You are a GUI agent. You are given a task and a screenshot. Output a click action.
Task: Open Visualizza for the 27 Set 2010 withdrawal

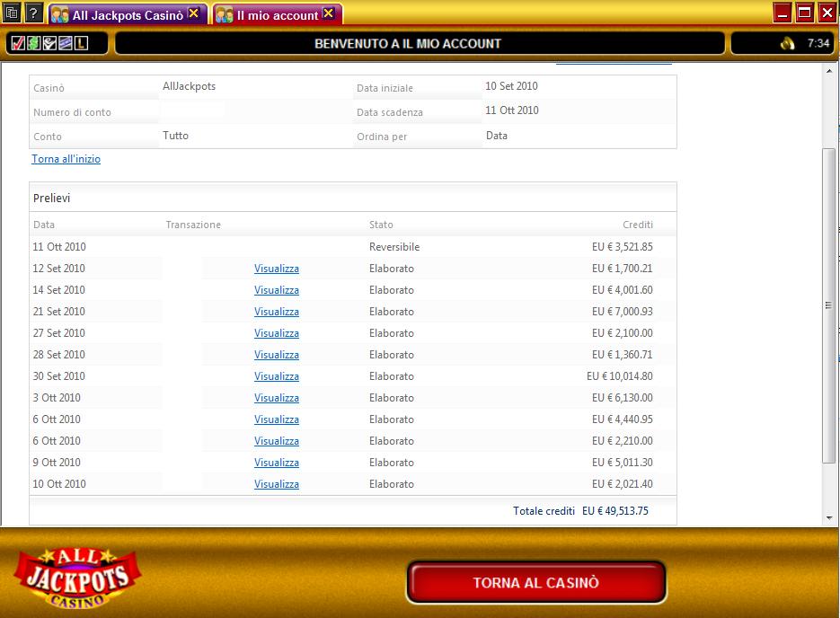[x=277, y=333]
